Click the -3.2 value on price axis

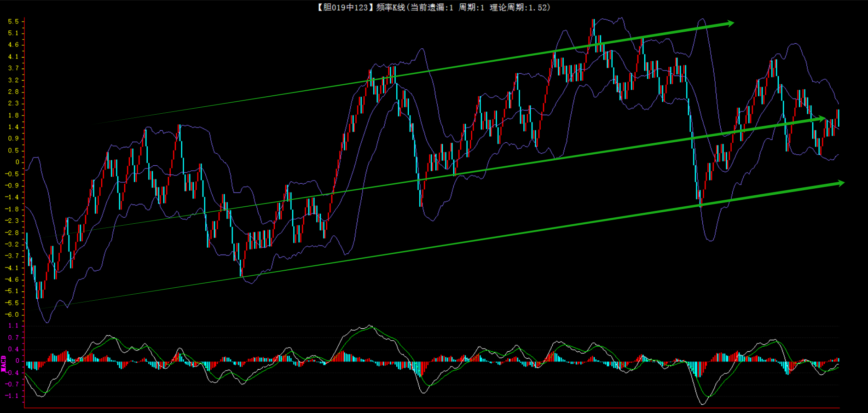12,244
